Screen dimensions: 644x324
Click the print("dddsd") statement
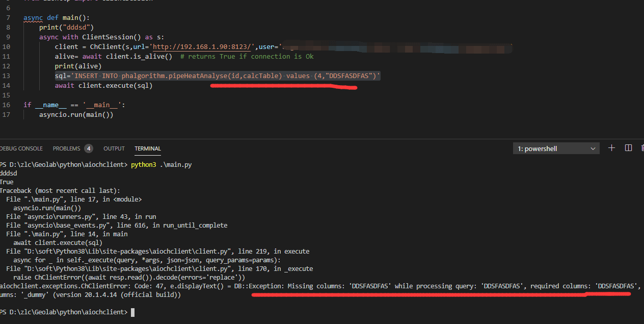click(66, 28)
